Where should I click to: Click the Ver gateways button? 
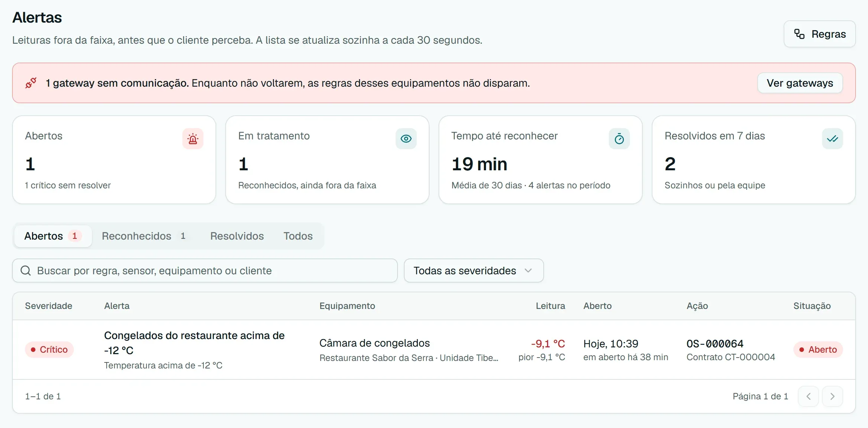(x=800, y=83)
